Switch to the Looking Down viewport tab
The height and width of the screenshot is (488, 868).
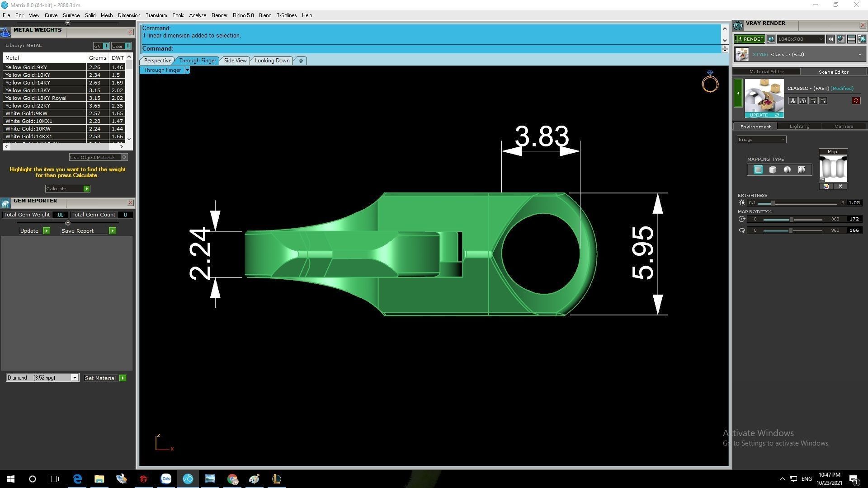tap(272, 61)
